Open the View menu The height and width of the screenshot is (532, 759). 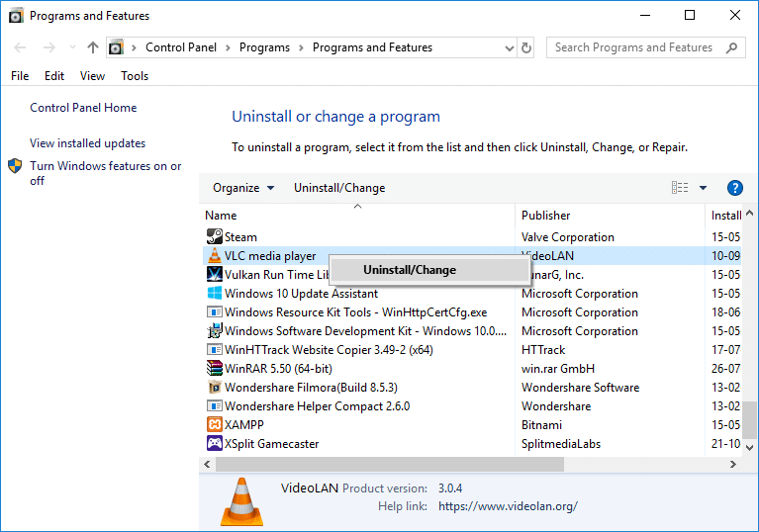pos(92,76)
